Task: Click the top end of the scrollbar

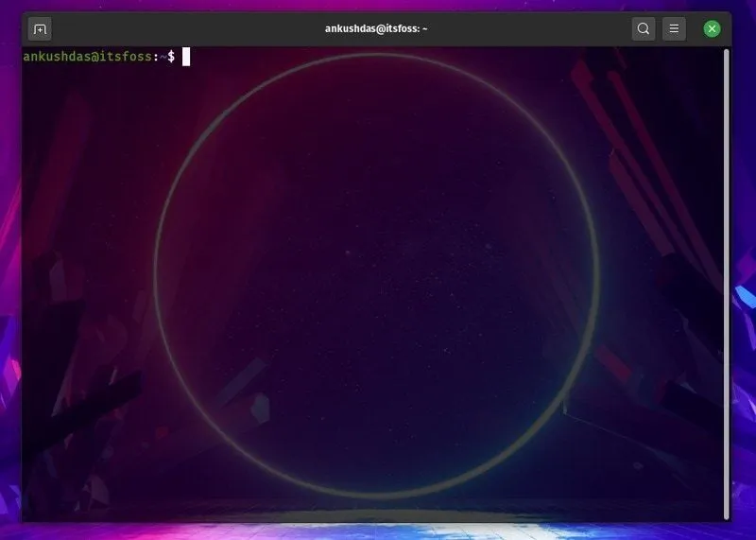Action: pyautogui.click(x=726, y=55)
